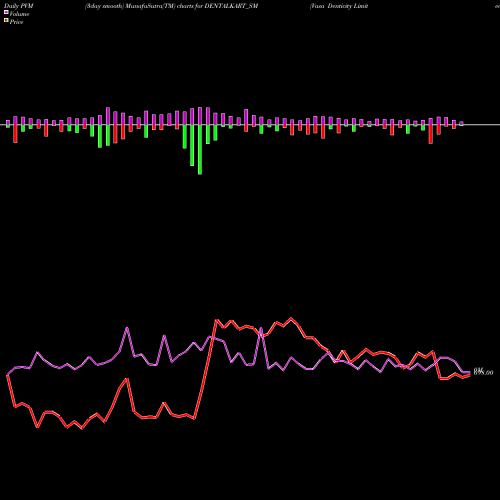The height and width of the screenshot is (500, 500).
Task: Click the MunafaSutra DENTALKART_SM chart title
Action: click(171, 6)
